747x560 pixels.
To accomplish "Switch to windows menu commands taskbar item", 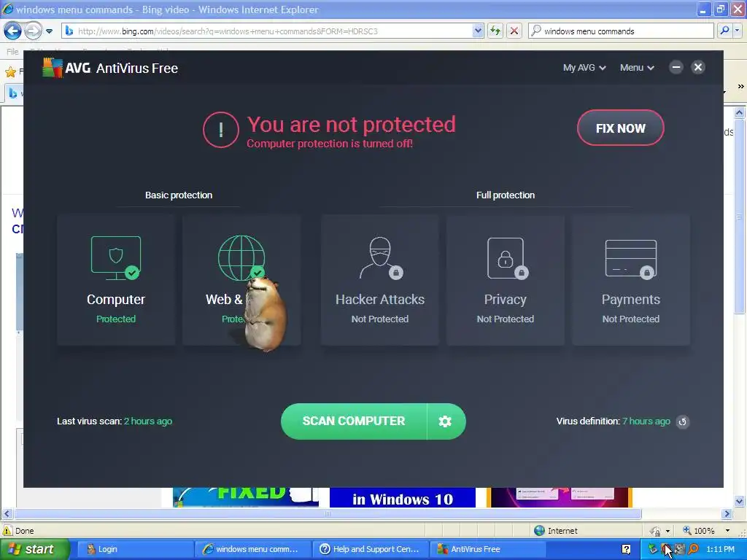I will coord(252,549).
